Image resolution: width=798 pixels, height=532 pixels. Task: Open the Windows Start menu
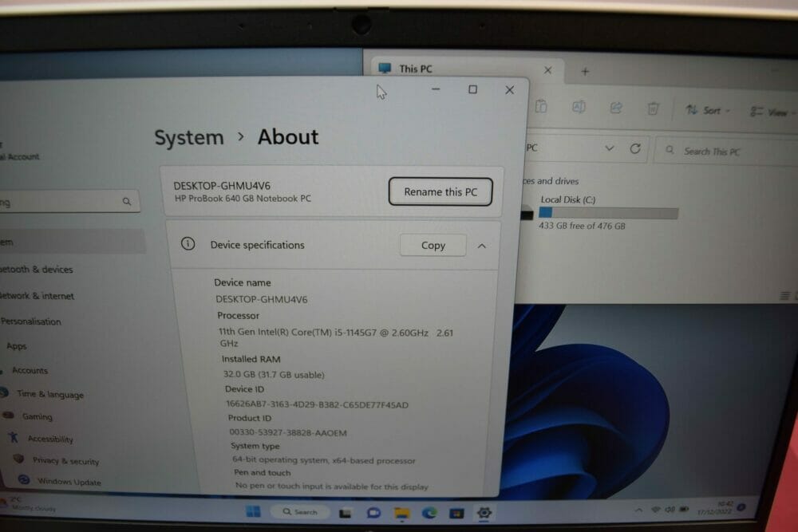253,511
